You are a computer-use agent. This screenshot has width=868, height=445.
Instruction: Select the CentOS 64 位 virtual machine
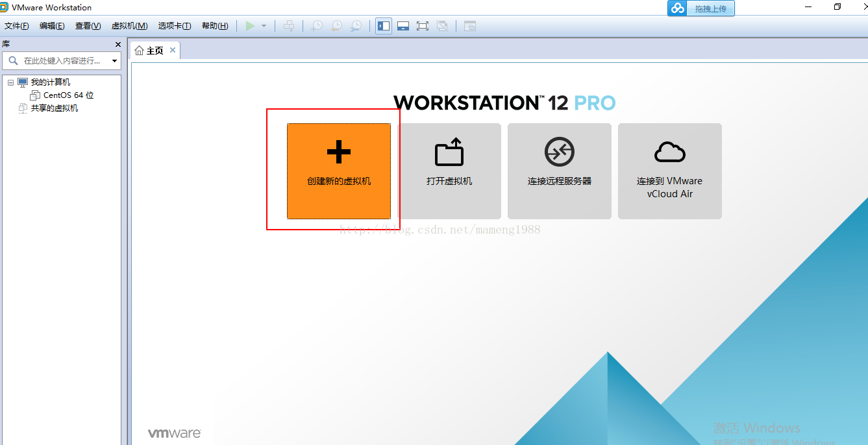(x=68, y=95)
